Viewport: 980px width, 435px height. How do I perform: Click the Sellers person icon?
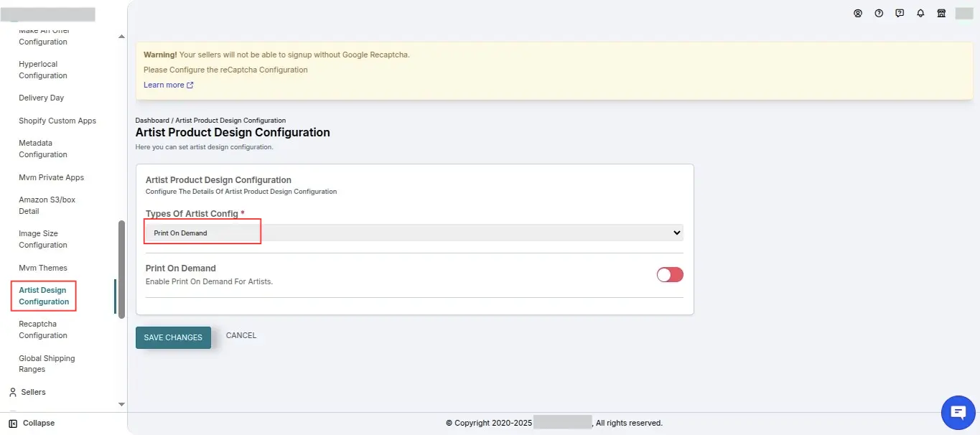(13, 392)
